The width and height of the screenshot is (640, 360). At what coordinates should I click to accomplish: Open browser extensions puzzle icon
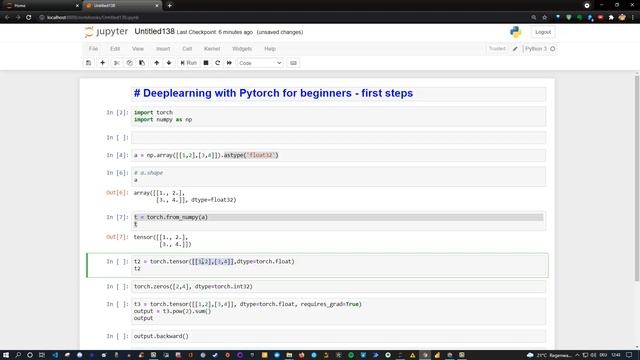coord(611,18)
